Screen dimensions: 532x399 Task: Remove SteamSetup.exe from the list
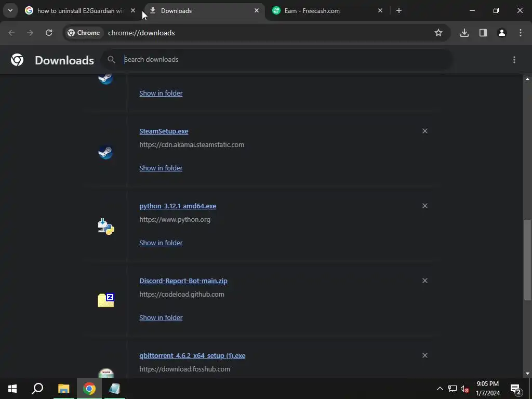[x=425, y=131]
